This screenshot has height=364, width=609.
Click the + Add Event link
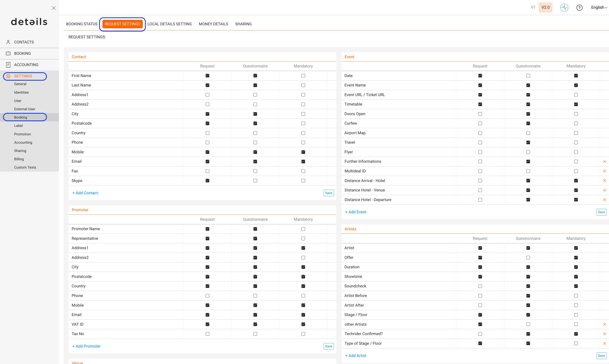(x=356, y=212)
